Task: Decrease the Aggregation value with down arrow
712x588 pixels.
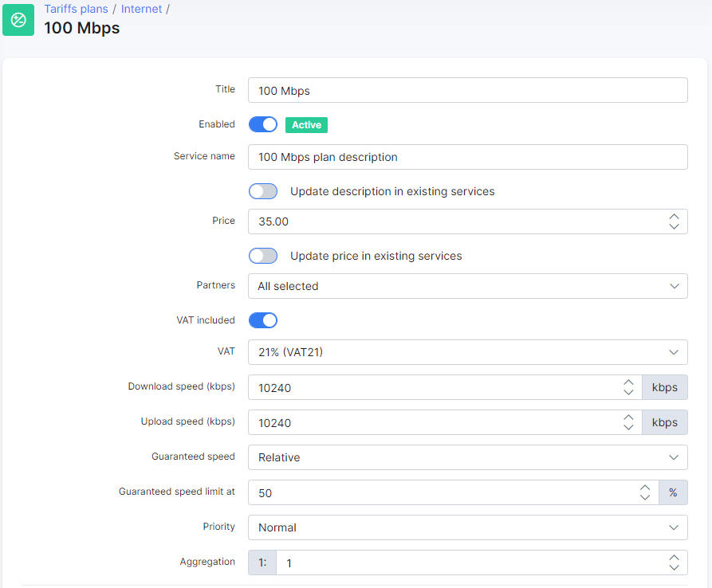Action: 674,568
